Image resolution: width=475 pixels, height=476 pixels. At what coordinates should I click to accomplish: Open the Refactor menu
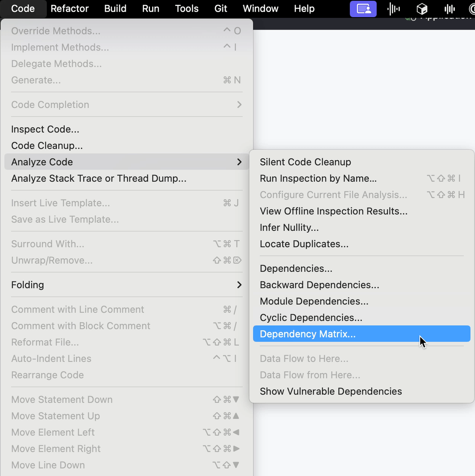[x=70, y=9]
